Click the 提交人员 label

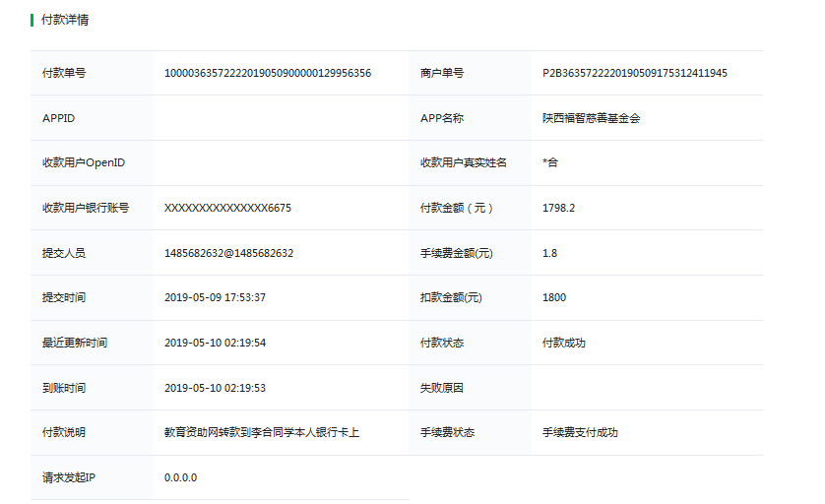tap(64, 253)
